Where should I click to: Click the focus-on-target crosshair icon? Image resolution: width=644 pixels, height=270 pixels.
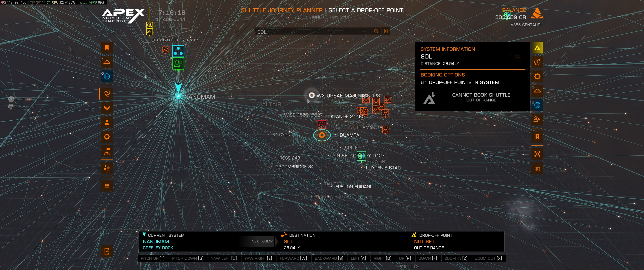coord(537,154)
